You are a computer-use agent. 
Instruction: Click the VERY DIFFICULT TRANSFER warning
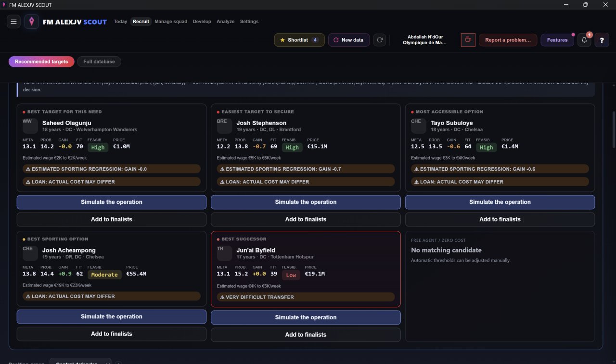(x=306, y=297)
